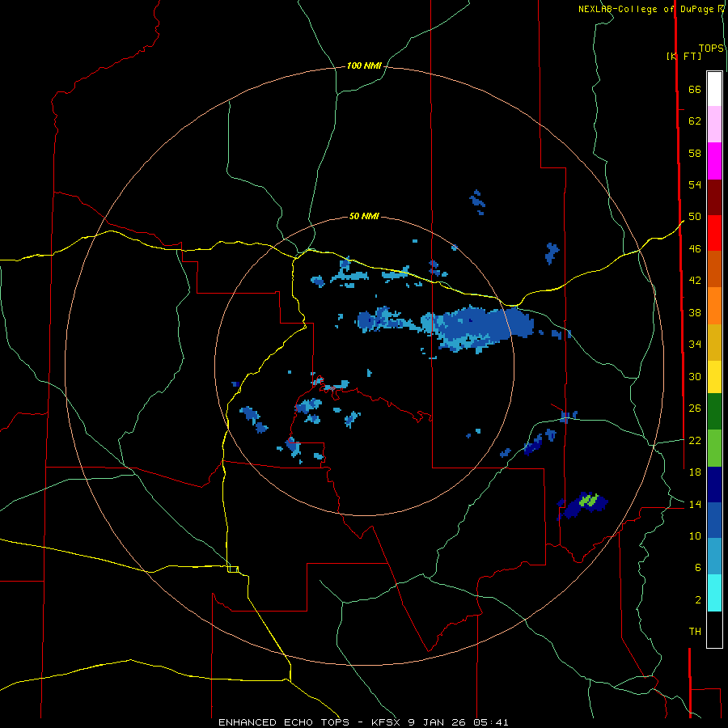The width and height of the screenshot is (728, 728).
Task: Click the legend value "54"
Action: [x=695, y=184]
